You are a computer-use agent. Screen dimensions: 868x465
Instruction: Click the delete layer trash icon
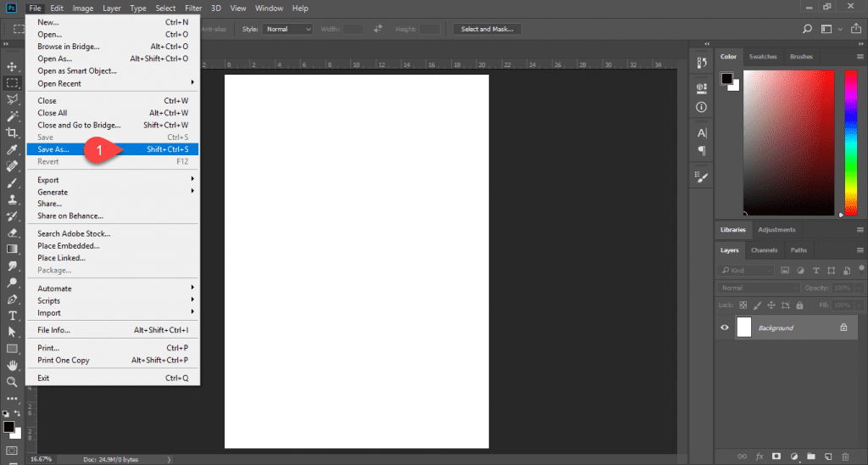coord(845,457)
